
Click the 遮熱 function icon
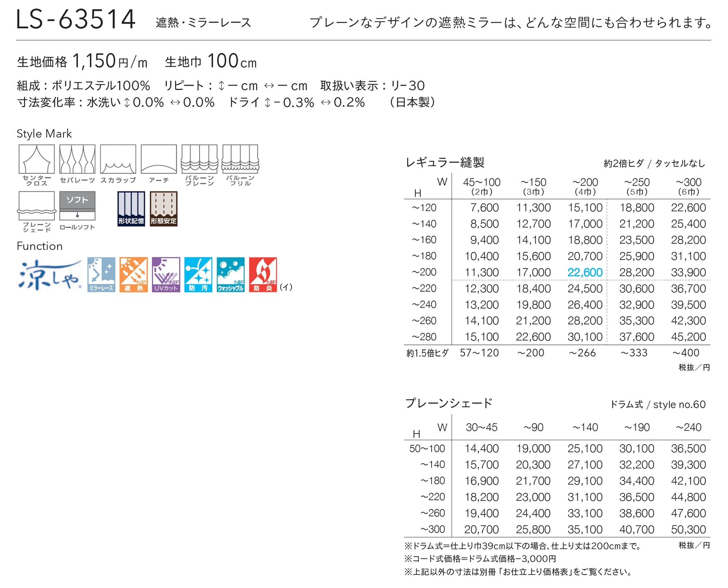click(x=134, y=275)
